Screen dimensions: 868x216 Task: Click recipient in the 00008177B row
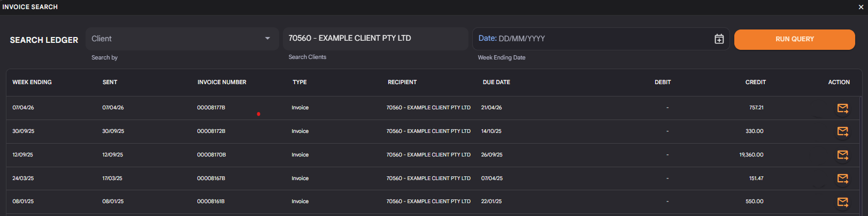[x=428, y=108]
